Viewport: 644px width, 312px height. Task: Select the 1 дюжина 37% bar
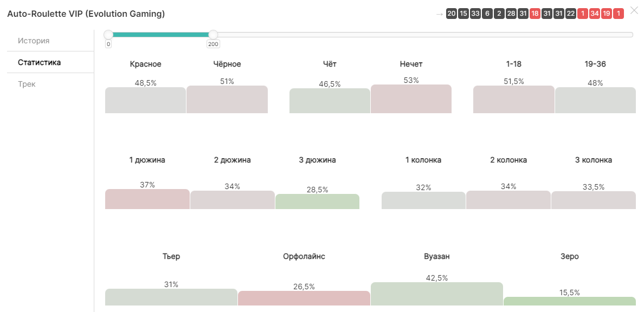pyautogui.click(x=147, y=199)
